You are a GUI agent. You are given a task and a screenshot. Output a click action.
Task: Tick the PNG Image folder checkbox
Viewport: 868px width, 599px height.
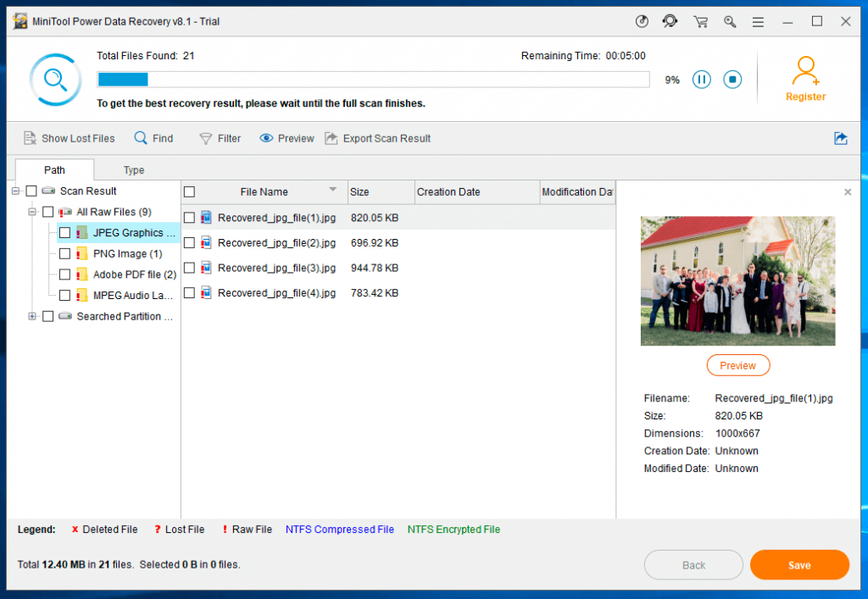pyautogui.click(x=64, y=253)
